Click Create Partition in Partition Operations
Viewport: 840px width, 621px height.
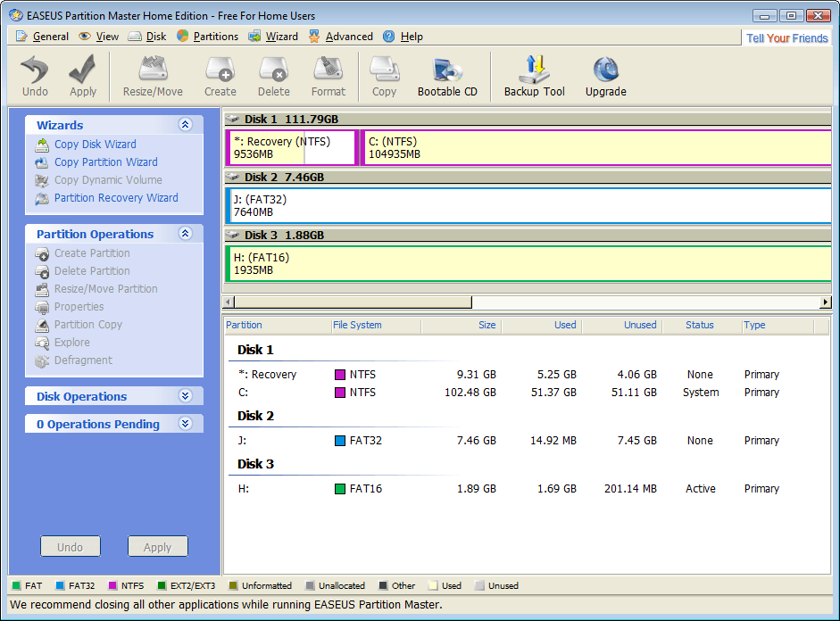coord(92,253)
